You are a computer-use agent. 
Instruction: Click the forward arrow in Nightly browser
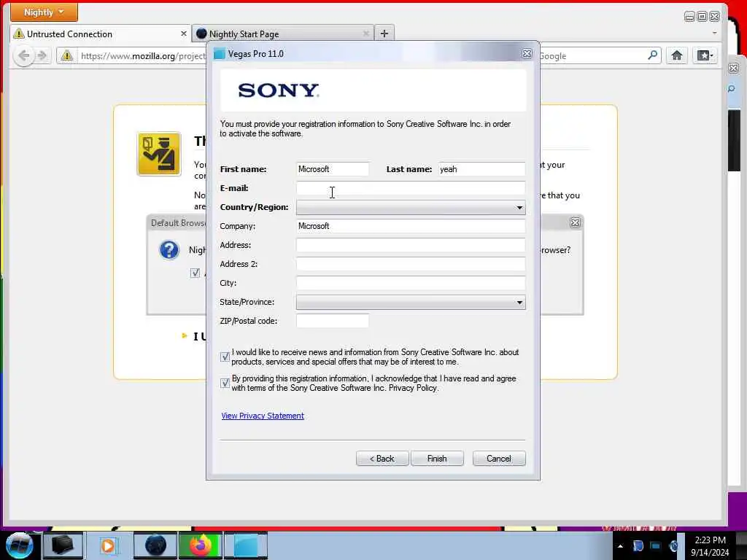[x=42, y=55]
